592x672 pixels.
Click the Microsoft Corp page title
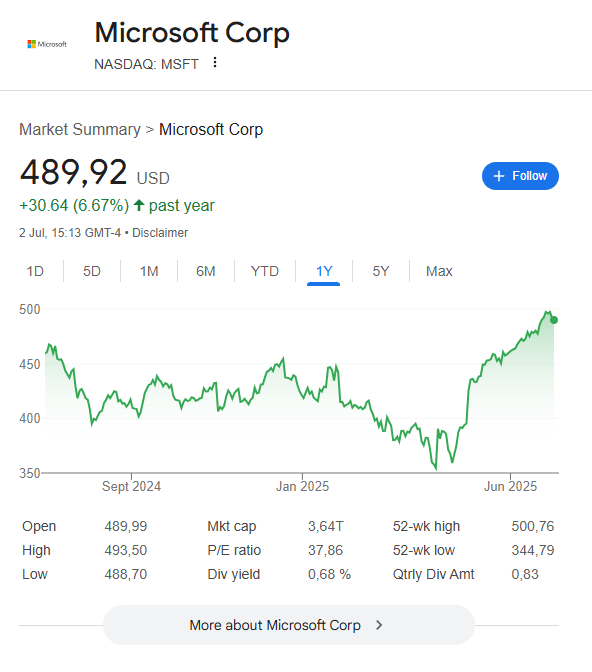[192, 33]
